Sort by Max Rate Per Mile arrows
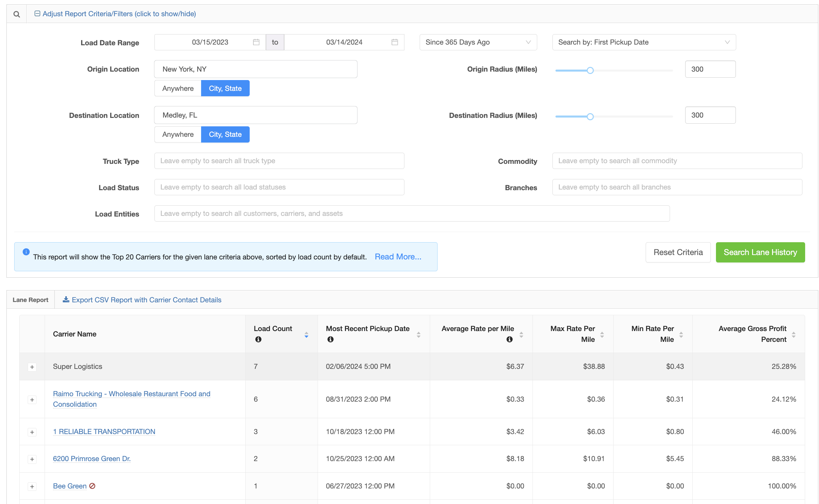 click(x=602, y=334)
